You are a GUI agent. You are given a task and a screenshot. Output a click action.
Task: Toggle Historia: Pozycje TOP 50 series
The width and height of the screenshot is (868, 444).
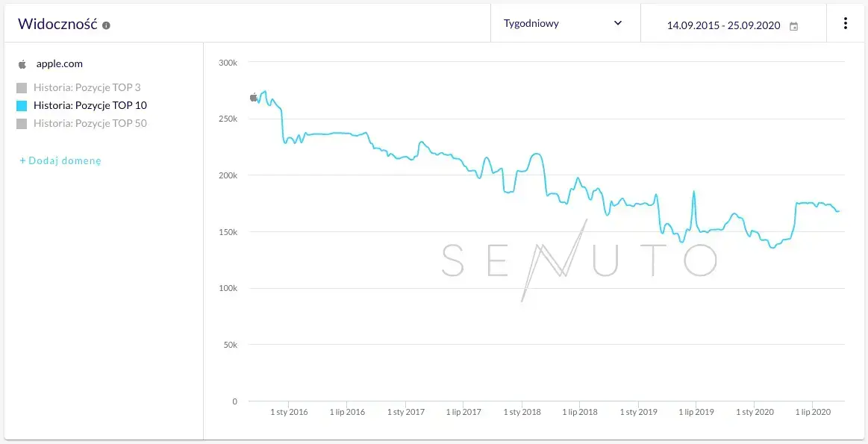22,124
